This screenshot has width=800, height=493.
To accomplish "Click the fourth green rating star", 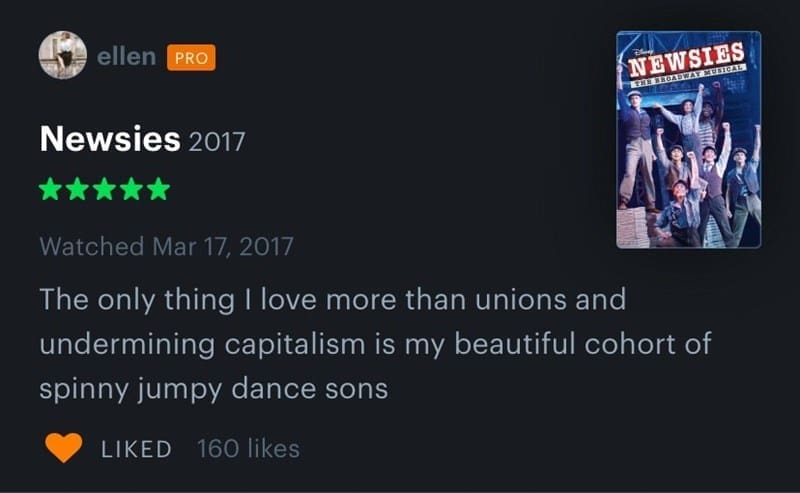I will (x=132, y=190).
